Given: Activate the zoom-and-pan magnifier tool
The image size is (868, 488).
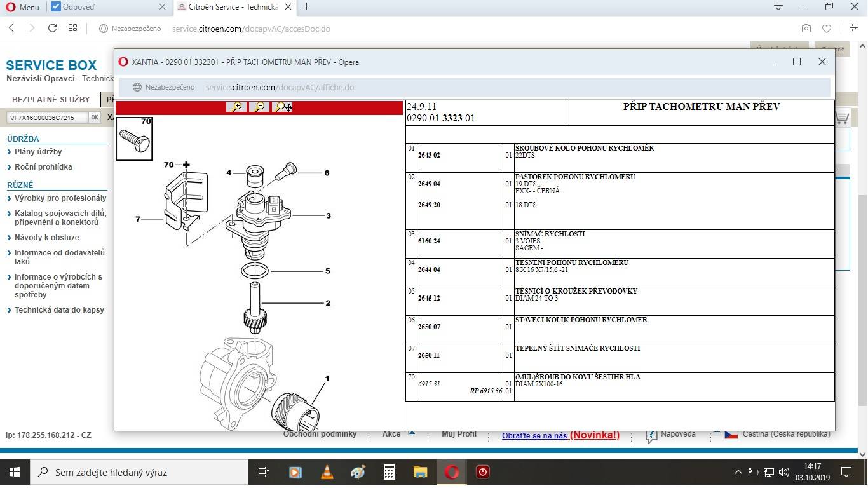Looking at the screenshot, I should [282, 107].
